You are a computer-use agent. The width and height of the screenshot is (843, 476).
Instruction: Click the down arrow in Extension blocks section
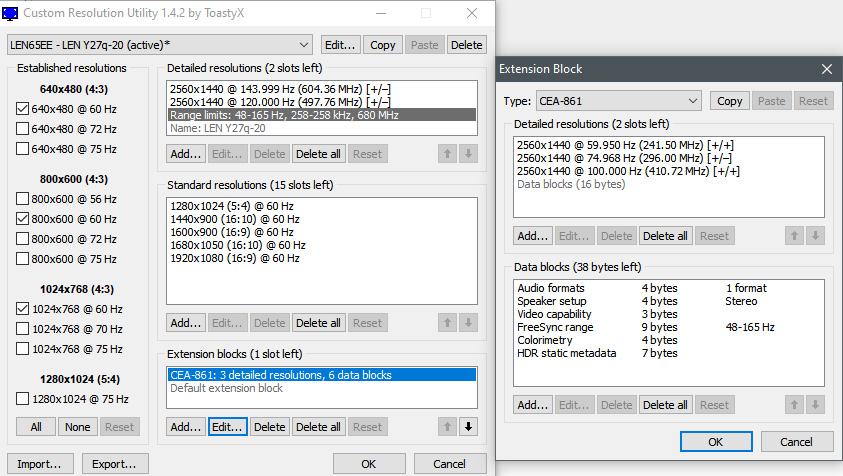[x=467, y=427]
